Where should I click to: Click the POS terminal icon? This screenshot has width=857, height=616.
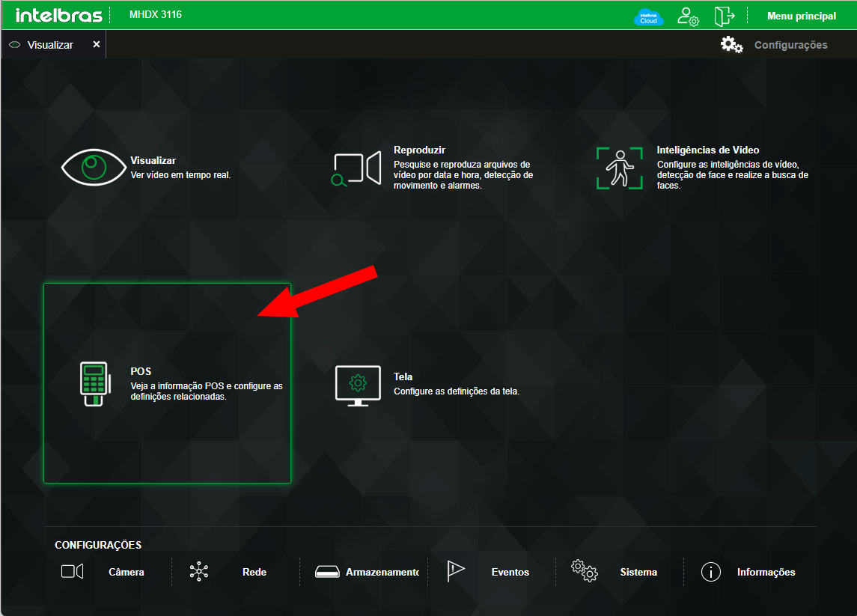coord(95,384)
